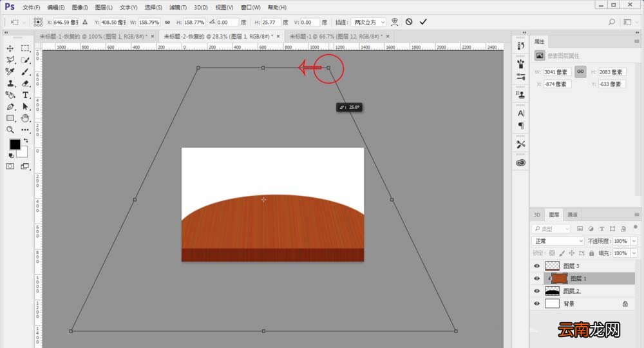Expand the opacity 不透明度 slider dropdown
Screen dimensions: 644x348
[634, 241]
